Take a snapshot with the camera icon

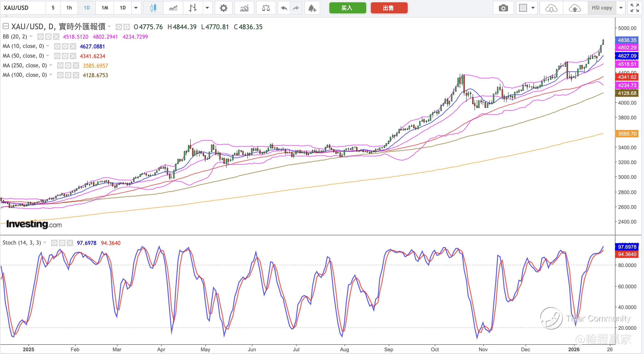click(x=503, y=8)
